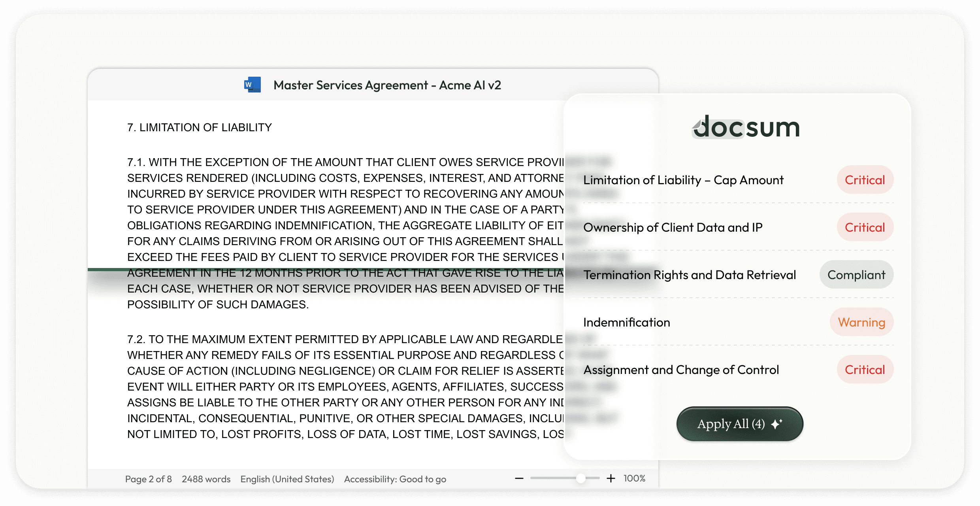Click the 2488 words count
Image resolution: width=980 pixels, height=506 pixels.
(206, 479)
